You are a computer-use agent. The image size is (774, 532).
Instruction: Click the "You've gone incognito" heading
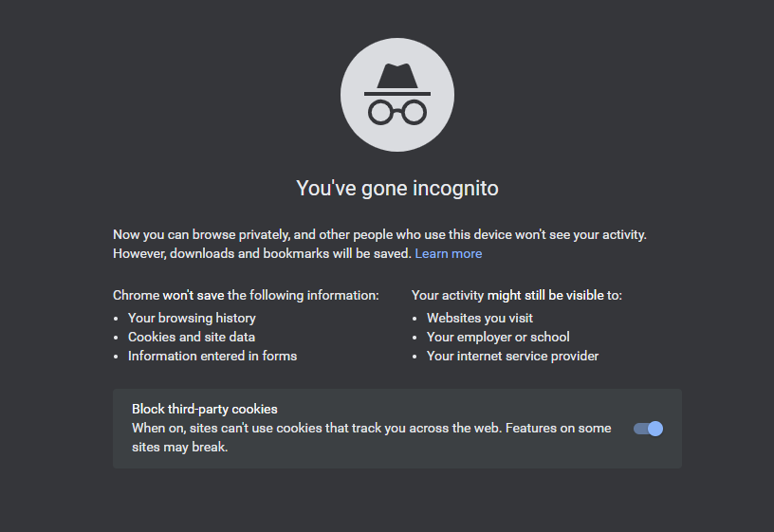(397, 189)
